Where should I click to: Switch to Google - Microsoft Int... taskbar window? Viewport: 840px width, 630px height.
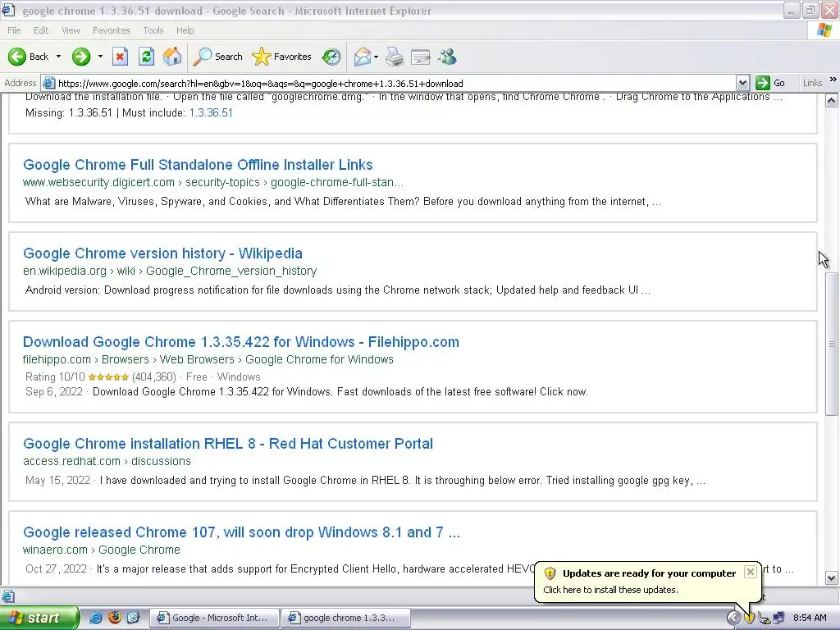(214, 618)
